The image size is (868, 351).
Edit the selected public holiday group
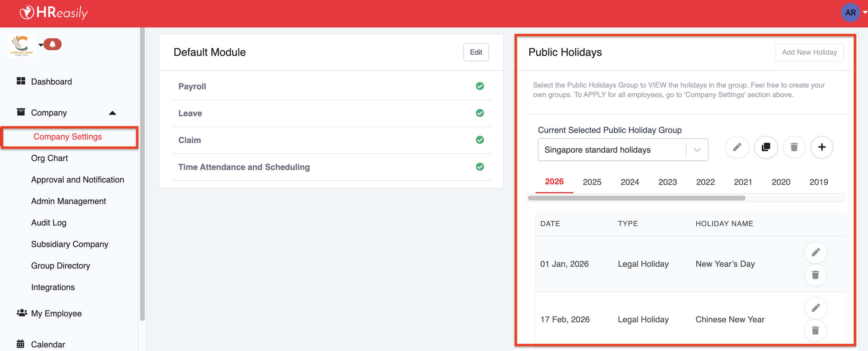(x=737, y=147)
